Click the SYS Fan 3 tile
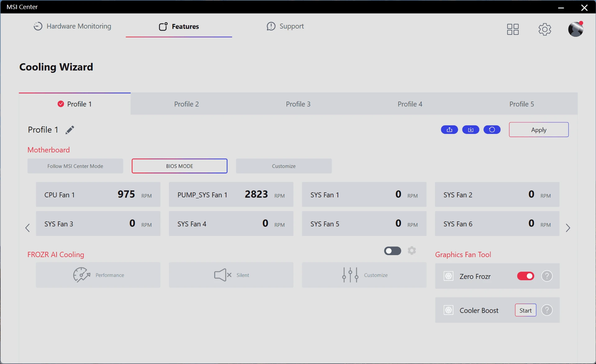The width and height of the screenshot is (596, 364). [98, 224]
